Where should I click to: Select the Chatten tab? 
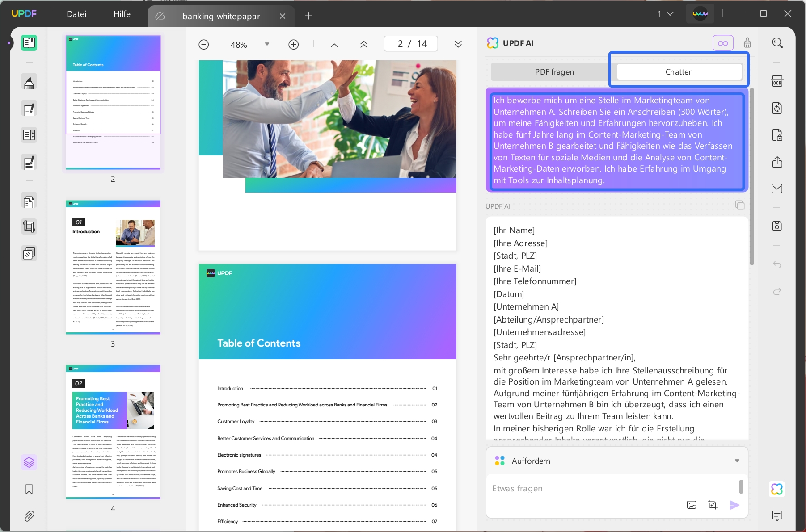click(x=679, y=72)
